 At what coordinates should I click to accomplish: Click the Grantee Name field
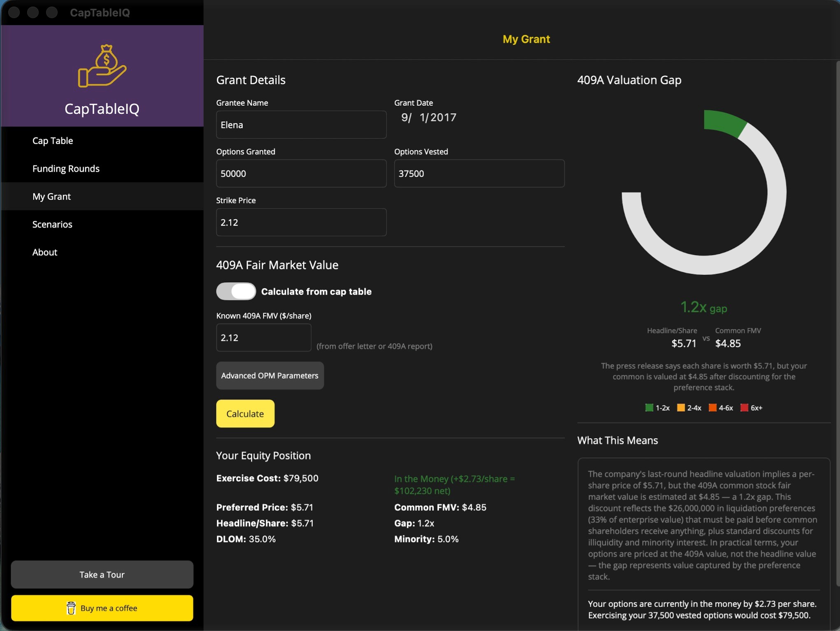point(301,125)
